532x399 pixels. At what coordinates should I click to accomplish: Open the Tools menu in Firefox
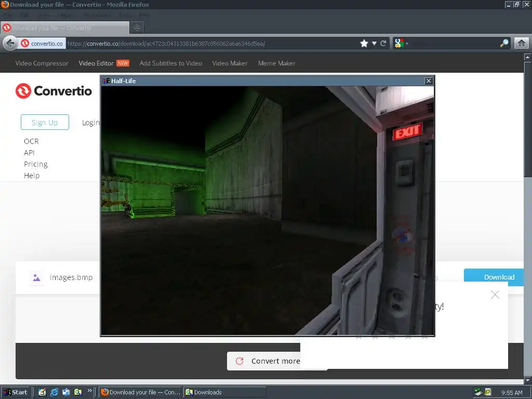click(x=125, y=15)
